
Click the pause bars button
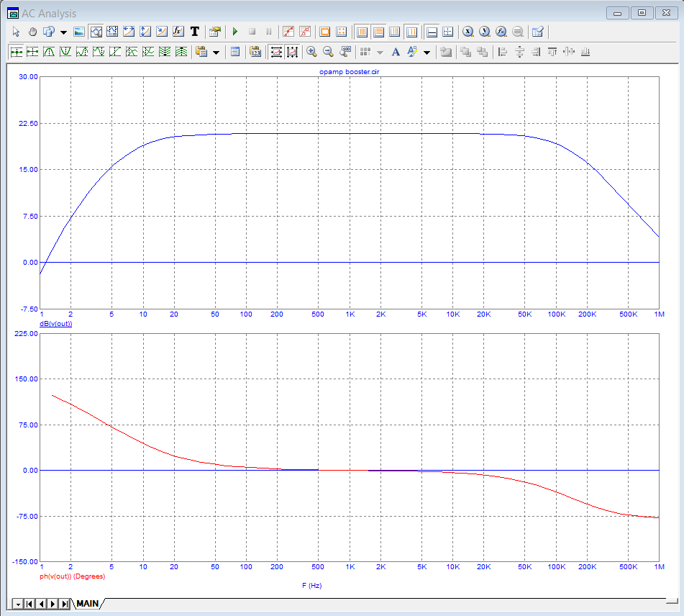click(x=269, y=32)
